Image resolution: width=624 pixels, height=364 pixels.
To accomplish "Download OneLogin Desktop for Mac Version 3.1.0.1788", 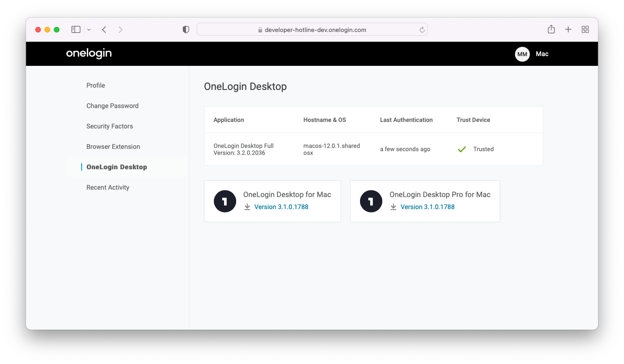I will [x=281, y=207].
